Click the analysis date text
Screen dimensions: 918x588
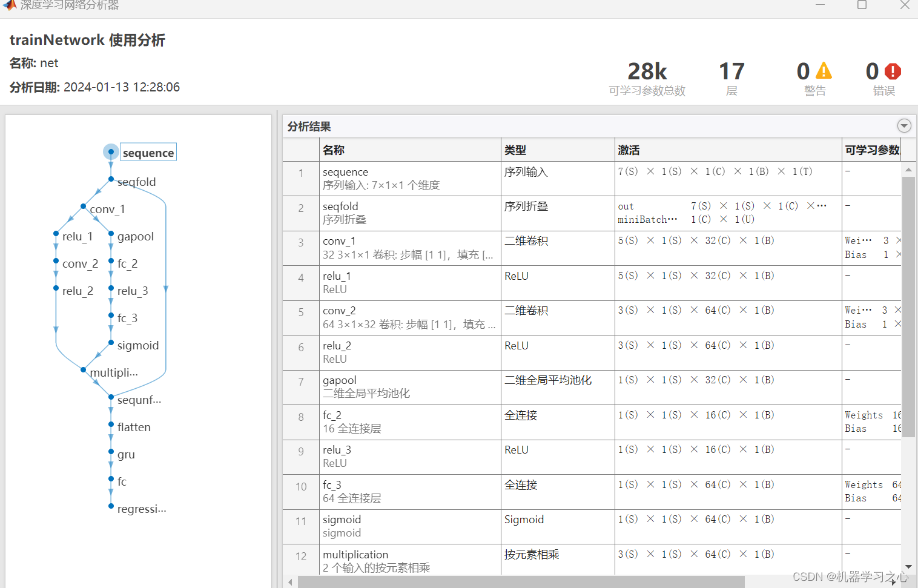[94, 87]
